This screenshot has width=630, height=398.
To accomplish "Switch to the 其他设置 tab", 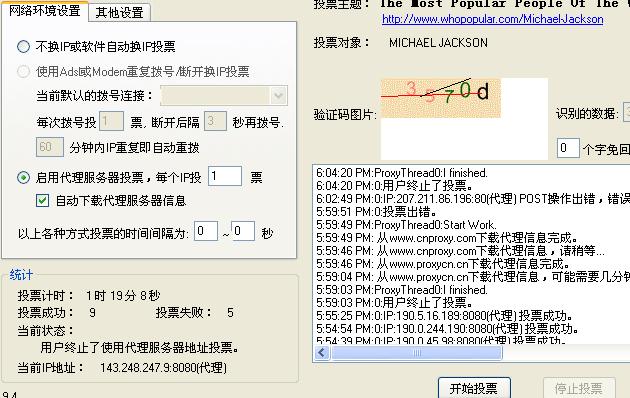I will [119, 13].
